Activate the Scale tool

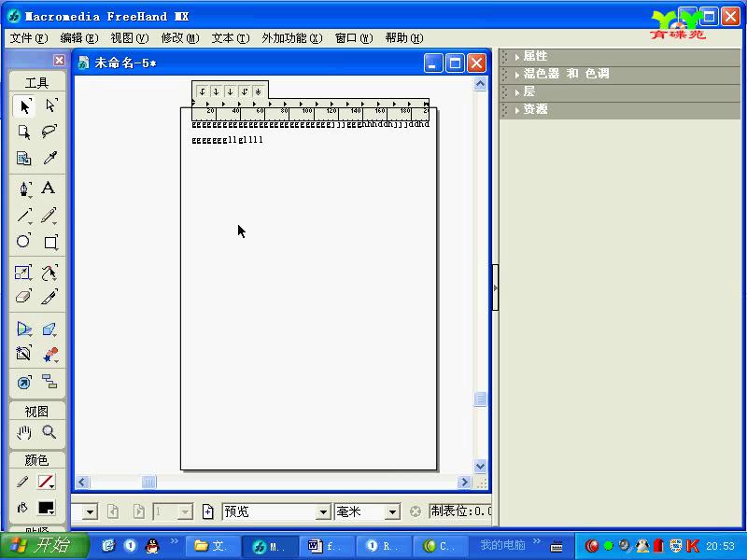pyautogui.click(x=24, y=273)
